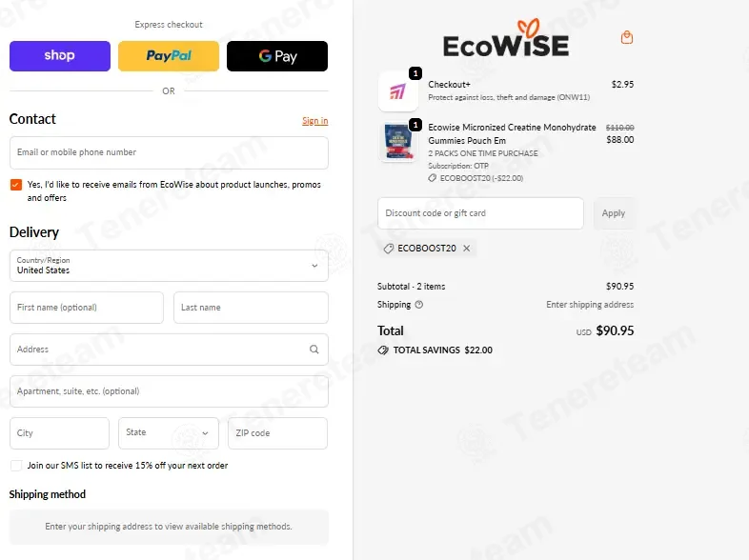Select Google Pay express checkout
Screen dimensions: 749x560
coord(277,56)
